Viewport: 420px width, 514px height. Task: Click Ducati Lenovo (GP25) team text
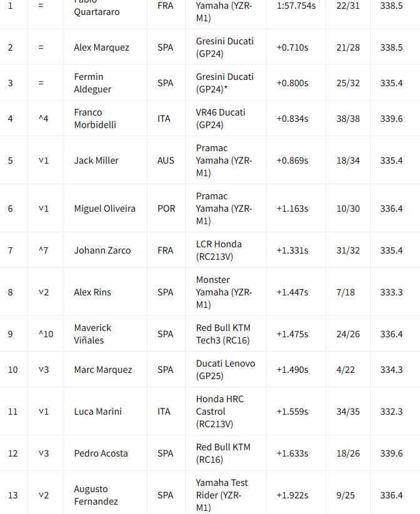tap(225, 370)
